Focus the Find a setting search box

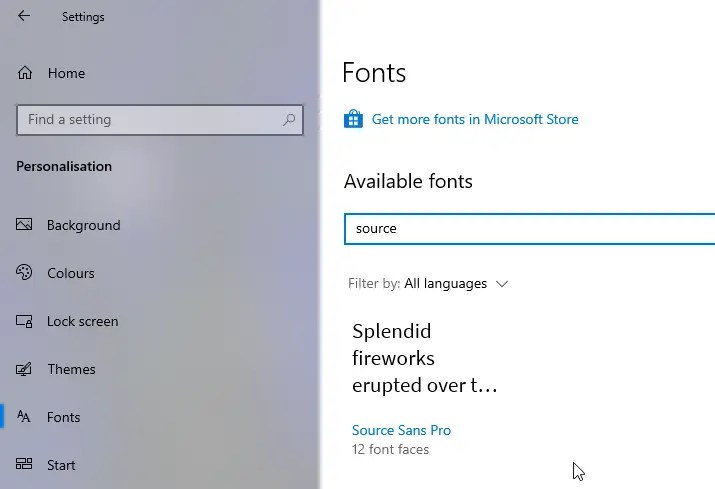160,120
